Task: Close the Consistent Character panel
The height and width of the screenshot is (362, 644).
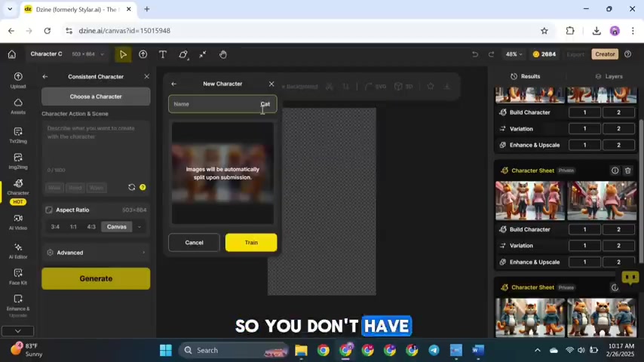Action: click(146, 76)
